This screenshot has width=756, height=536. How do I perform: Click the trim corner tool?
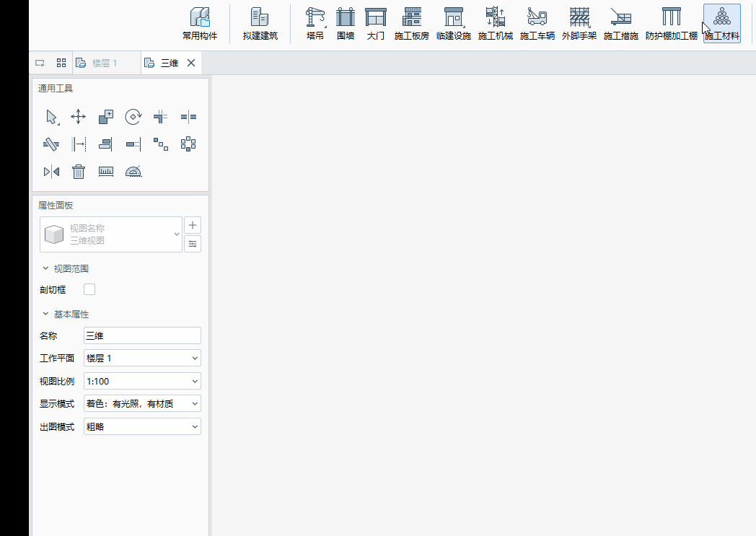tap(161, 117)
